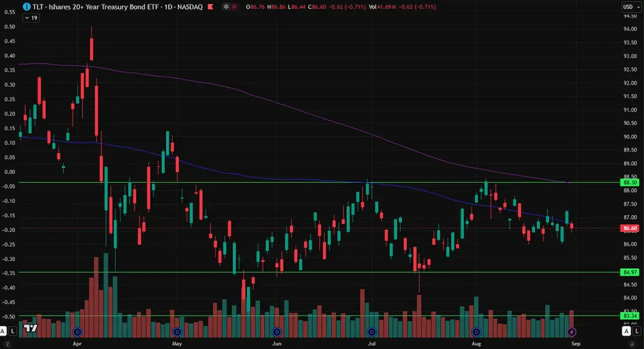Open the May dividend D marker
This screenshot has width=644, height=349.
177,332
